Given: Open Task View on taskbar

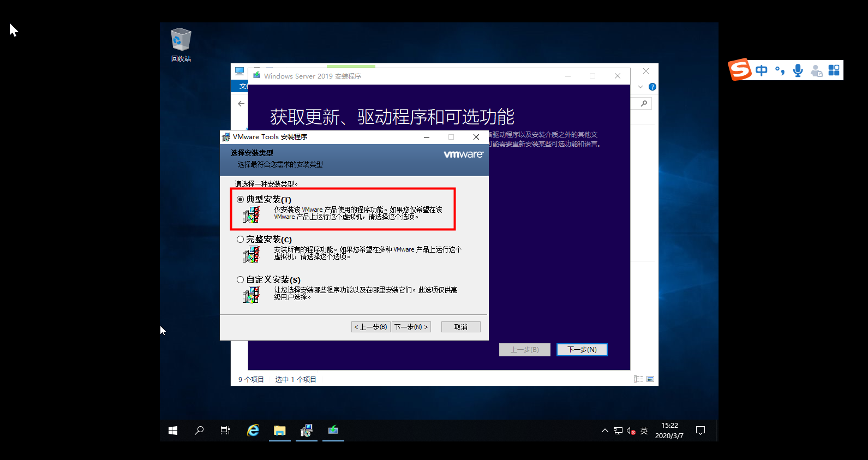Looking at the screenshot, I should [x=225, y=431].
